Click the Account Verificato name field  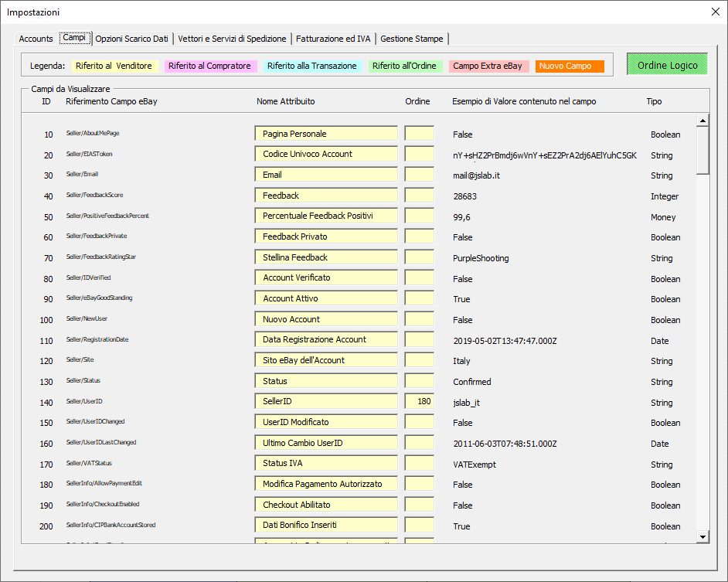point(326,277)
